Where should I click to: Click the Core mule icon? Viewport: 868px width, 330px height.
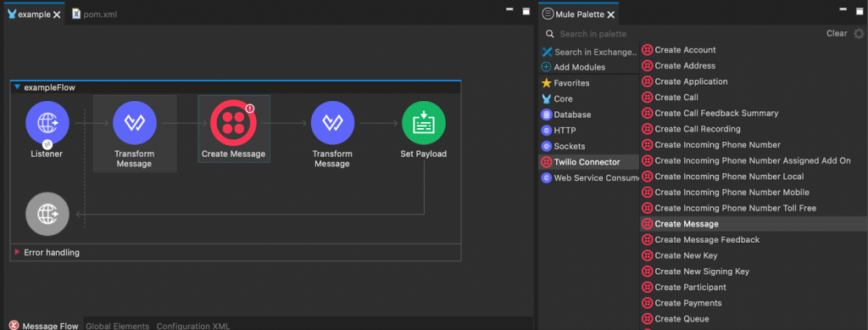[x=547, y=98]
